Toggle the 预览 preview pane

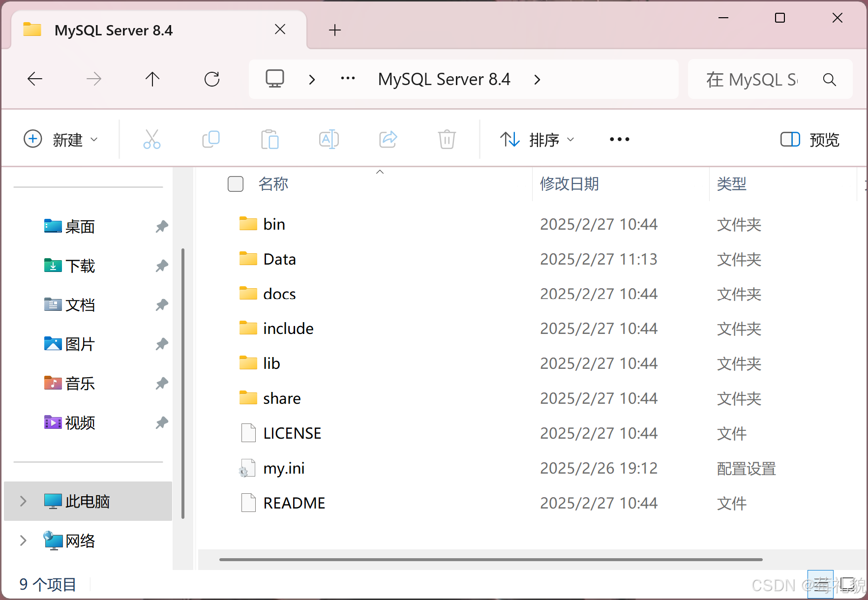(x=809, y=140)
